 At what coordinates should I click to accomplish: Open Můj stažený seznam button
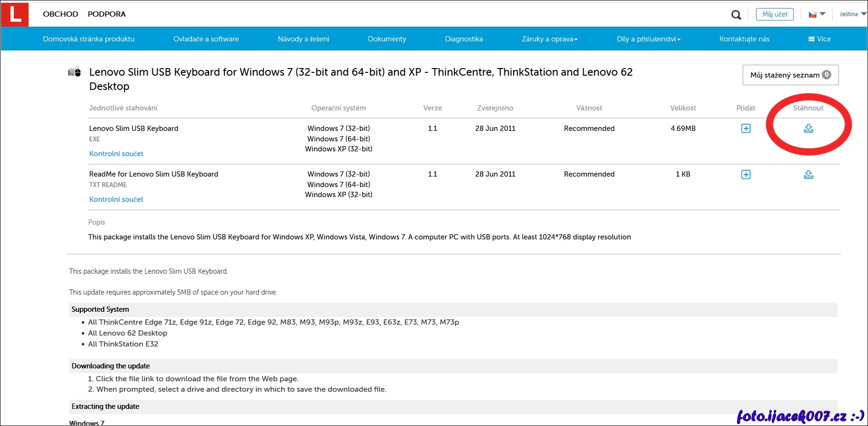coord(790,75)
